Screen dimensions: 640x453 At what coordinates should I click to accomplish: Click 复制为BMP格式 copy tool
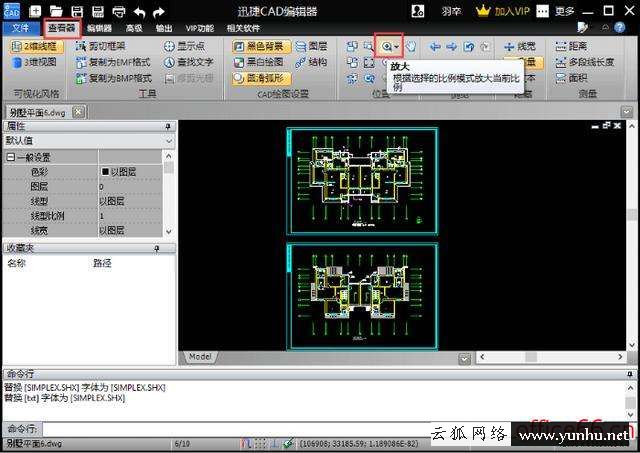pos(113,78)
